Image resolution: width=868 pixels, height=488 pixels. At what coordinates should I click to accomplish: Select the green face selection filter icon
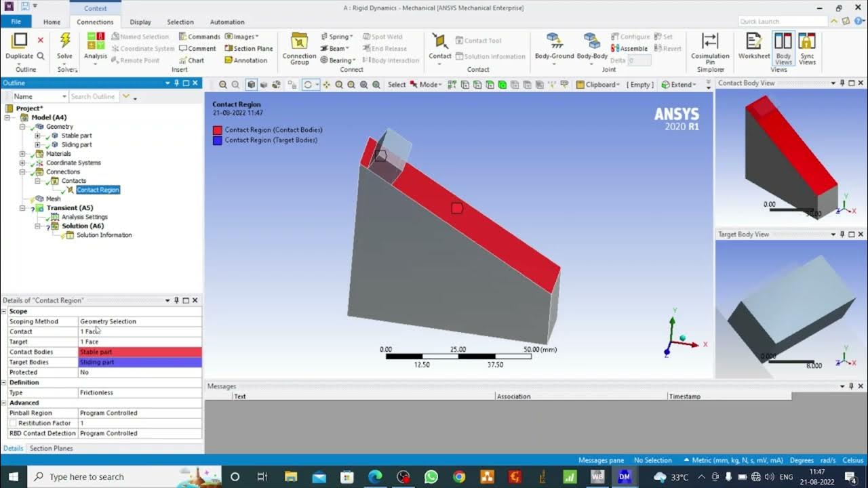tap(502, 85)
